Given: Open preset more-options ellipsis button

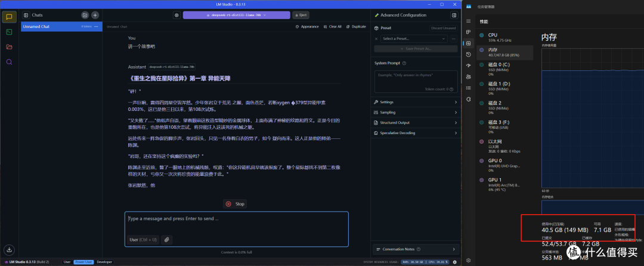Looking at the screenshot, I should coord(453,39).
